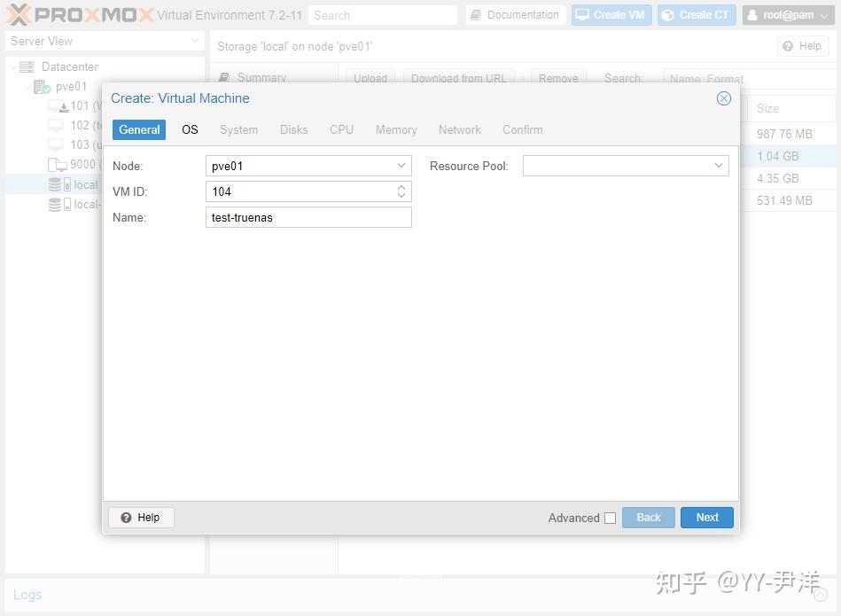Open the local-lvm storage entry

click(x=75, y=204)
